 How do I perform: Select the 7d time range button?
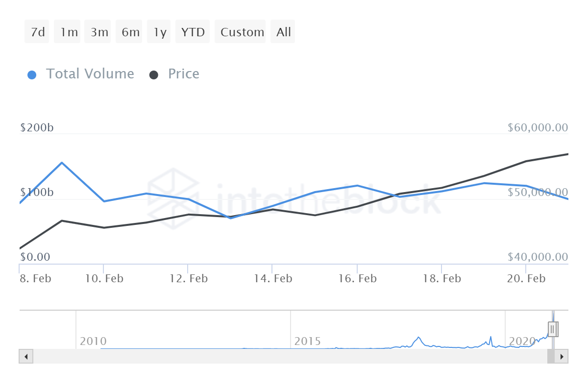37,32
